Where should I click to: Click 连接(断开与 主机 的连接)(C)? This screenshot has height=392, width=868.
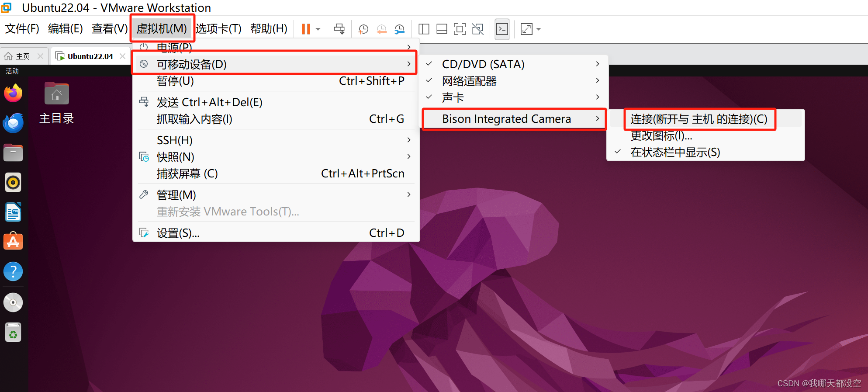click(x=699, y=119)
